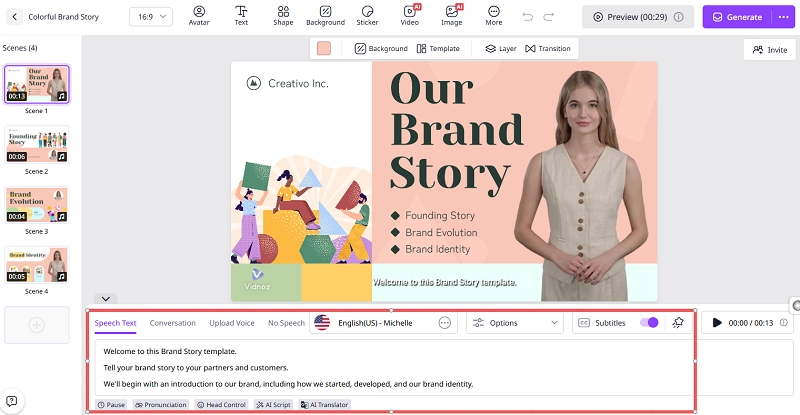Click the pin icon next to Subtitles

coord(678,323)
